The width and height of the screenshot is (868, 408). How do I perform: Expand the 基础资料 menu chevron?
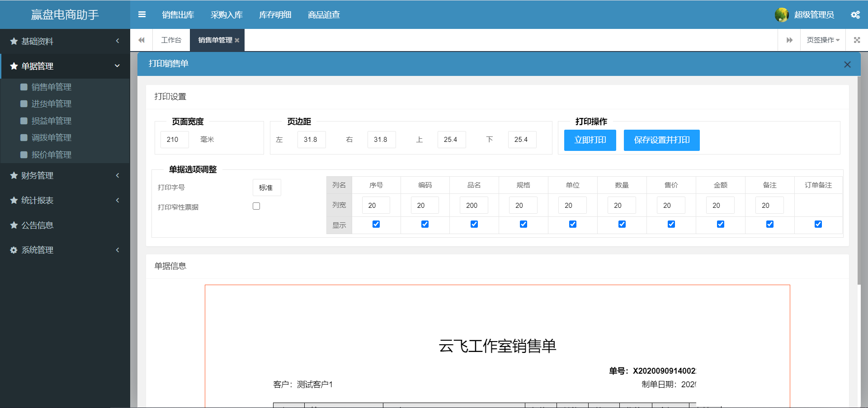(118, 41)
